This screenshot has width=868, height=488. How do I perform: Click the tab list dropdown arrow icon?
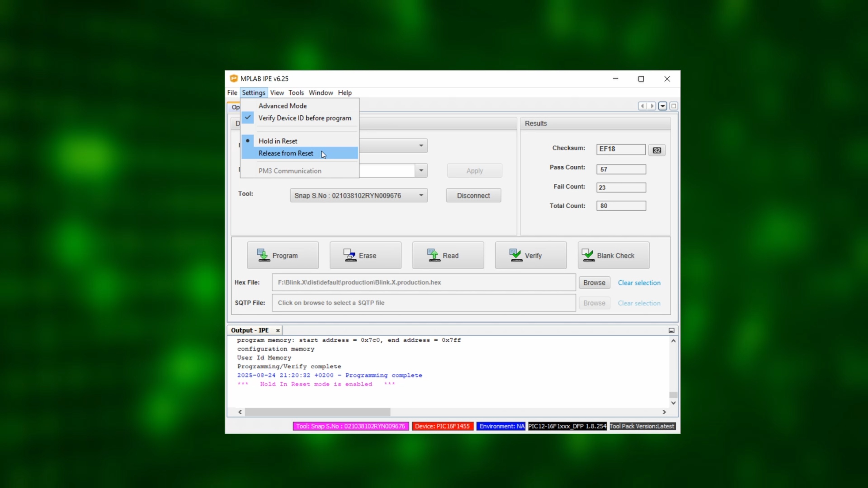click(x=663, y=106)
